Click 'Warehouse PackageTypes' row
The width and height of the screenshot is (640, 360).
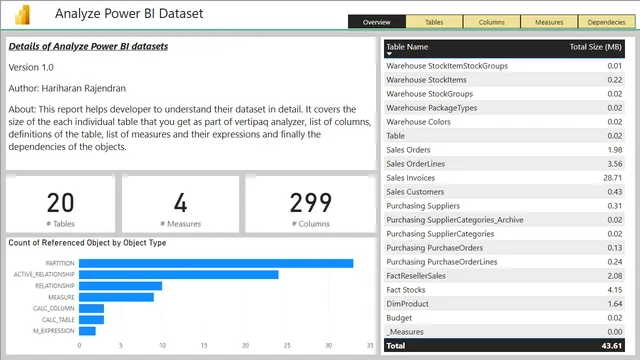[504, 108]
